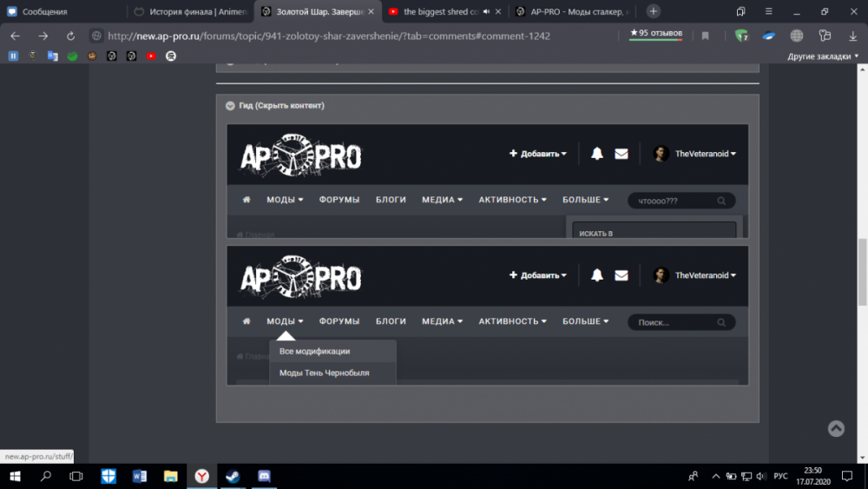This screenshot has width=868, height=489.
Task: Switch to the AP-PRO Моды сталкер tab
Action: click(x=573, y=12)
